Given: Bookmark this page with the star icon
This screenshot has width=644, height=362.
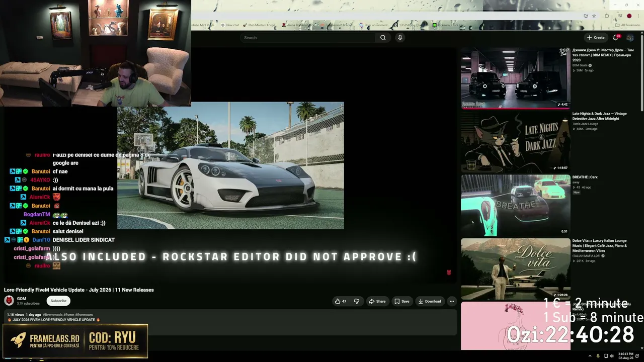Looking at the screenshot, I should [x=594, y=16].
